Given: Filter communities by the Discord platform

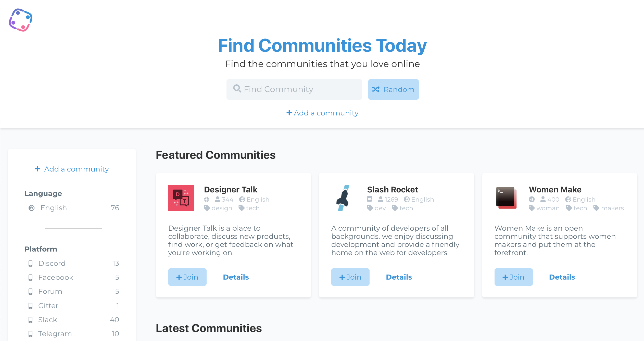Looking at the screenshot, I should (52, 263).
